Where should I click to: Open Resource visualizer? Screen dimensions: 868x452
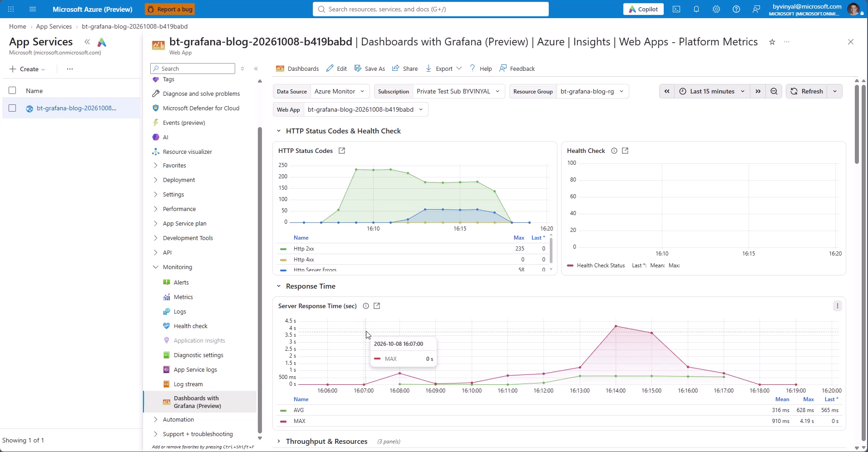click(x=187, y=152)
